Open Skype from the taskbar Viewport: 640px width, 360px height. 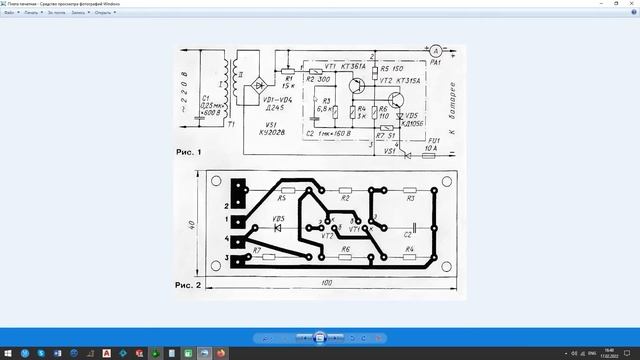41,353
